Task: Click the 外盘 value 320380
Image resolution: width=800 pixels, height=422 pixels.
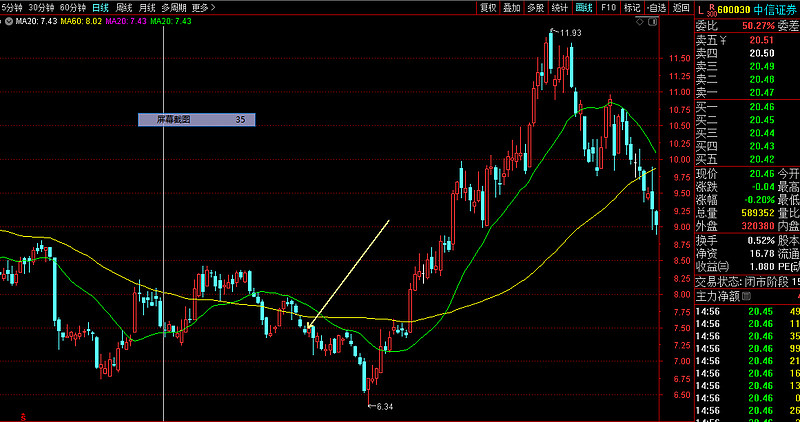Action: [758, 226]
